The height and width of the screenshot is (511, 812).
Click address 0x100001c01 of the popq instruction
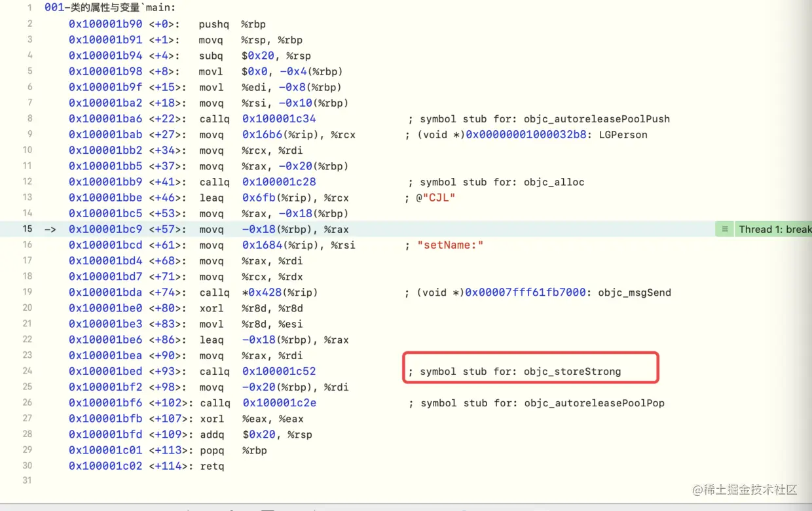(105, 450)
